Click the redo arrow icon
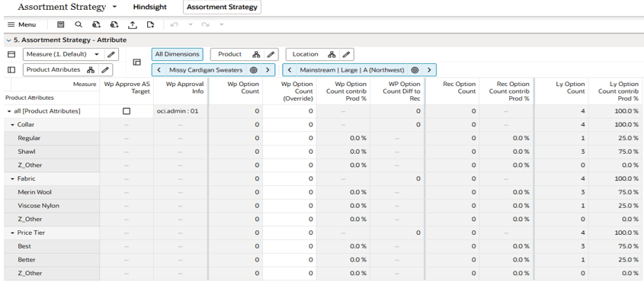This screenshot has width=644, height=282. pos(205,24)
